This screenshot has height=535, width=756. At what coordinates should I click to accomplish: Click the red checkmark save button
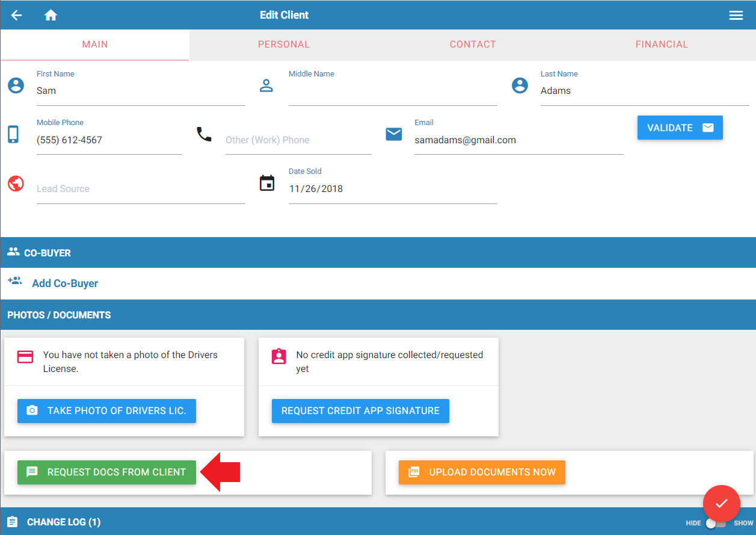(x=721, y=503)
